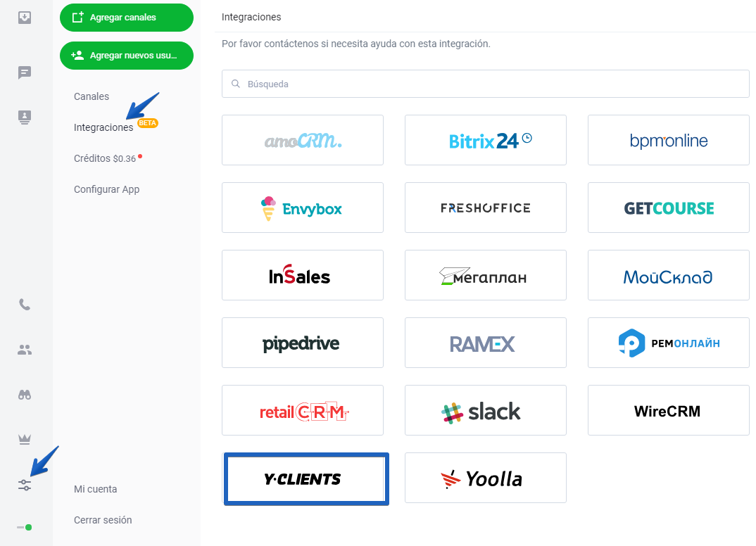The height and width of the screenshot is (546, 756).
Task: Open the phone calls sidebar icon
Action: tap(25, 305)
